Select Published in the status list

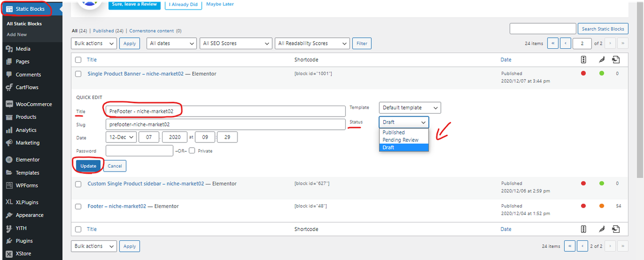pos(404,133)
